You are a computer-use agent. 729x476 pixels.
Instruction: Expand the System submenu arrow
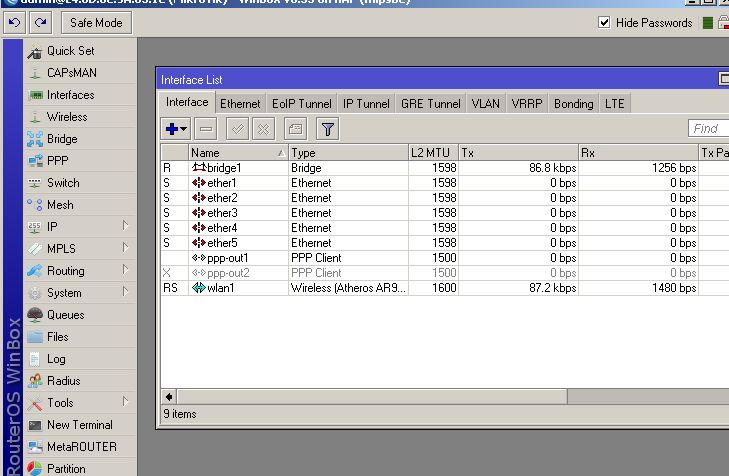(x=125, y=291)
